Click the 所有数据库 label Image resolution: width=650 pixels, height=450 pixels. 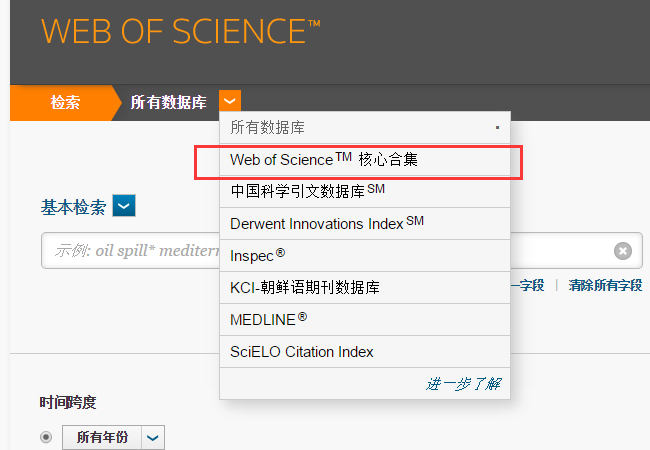click(x=168, y=102)
